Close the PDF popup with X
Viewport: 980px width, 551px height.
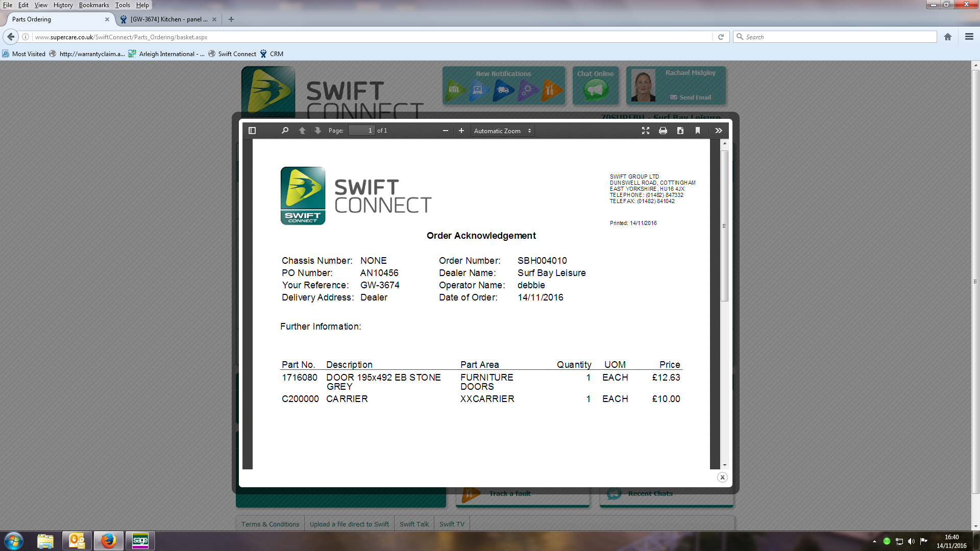(722, 478)
